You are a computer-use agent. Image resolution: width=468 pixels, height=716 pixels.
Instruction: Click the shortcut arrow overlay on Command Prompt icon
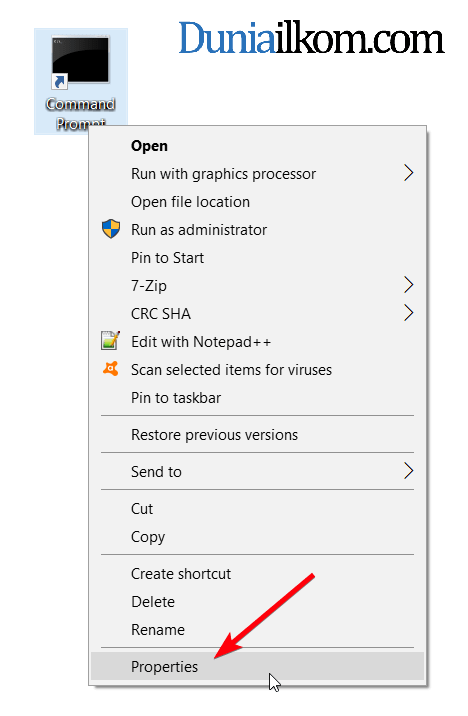59,82
